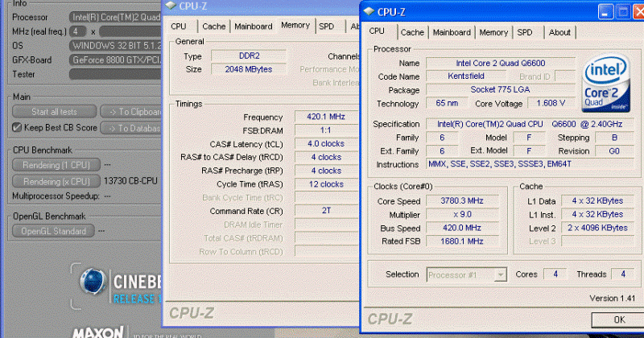Click the name Intel Core 2 Quad Q6600
The width and height of the screenshot is (644, 338).
click(x=500, y=64)
